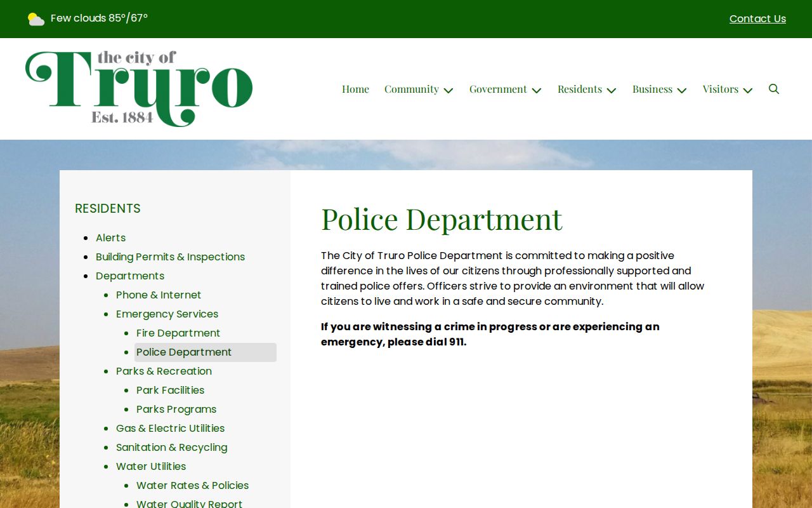This screenshot has width=812, height=508.
Task: Expand the Government menu chevron
Action: coord(537,90)
